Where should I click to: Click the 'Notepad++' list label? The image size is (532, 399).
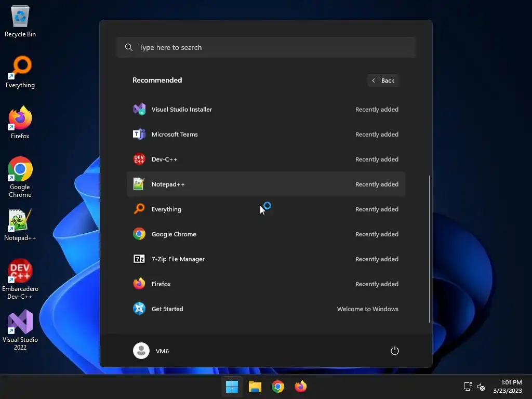pyautogui.click(x=168, y=184)
